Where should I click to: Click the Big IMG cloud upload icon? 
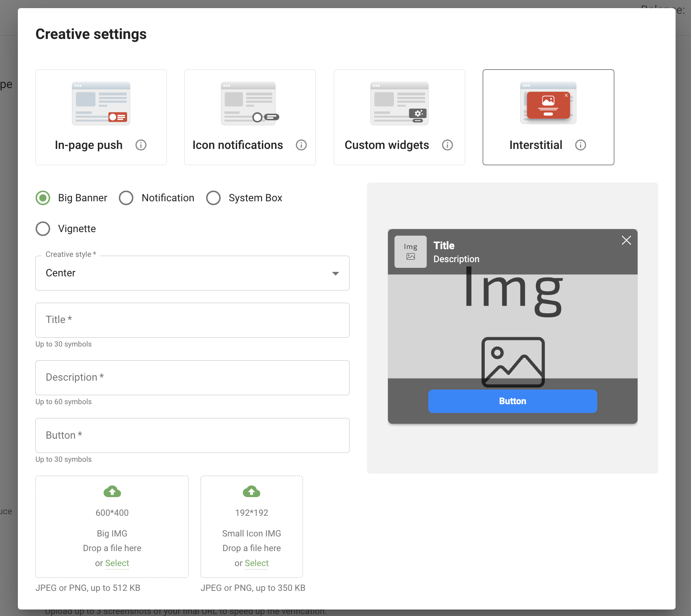112,492
